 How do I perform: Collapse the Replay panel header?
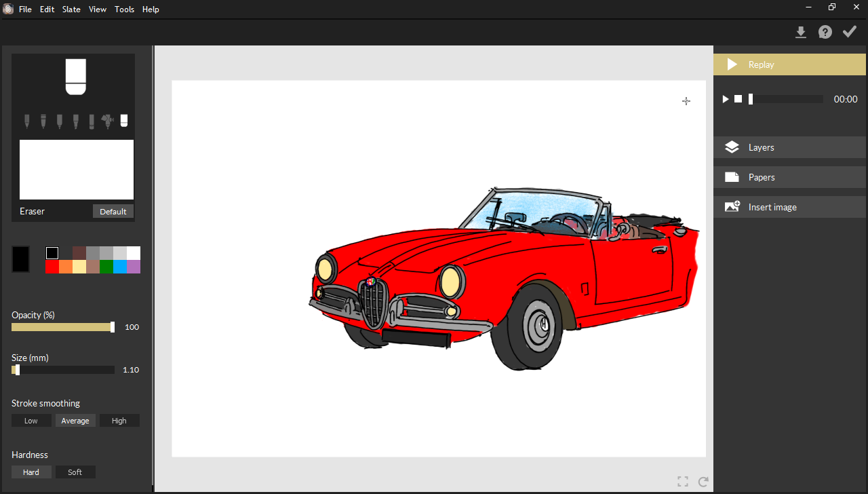click(790, 64)
